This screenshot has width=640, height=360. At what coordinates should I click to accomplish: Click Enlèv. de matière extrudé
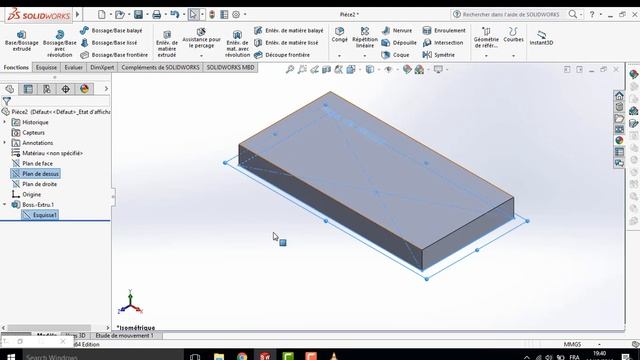pyautogui.click(x=167, y=43)
